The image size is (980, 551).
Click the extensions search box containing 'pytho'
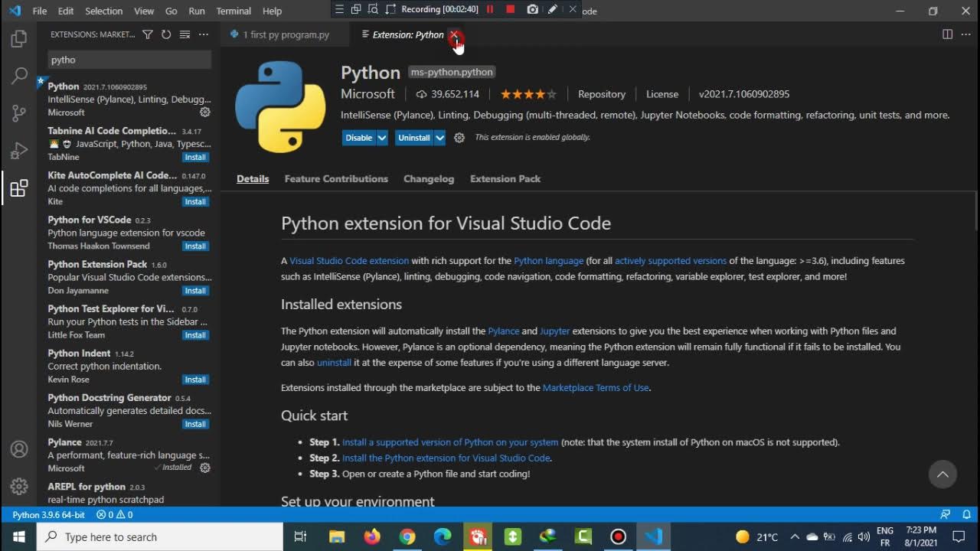coord(129,60)
